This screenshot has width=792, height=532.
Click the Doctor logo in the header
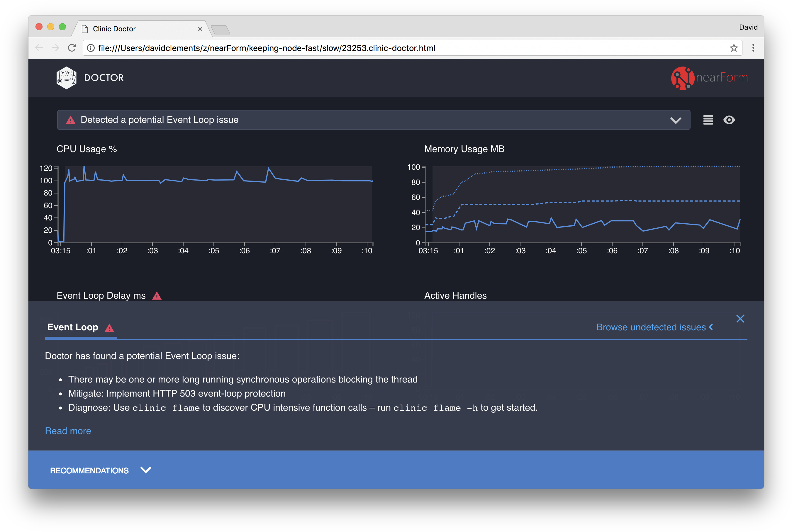coord(66,77)
